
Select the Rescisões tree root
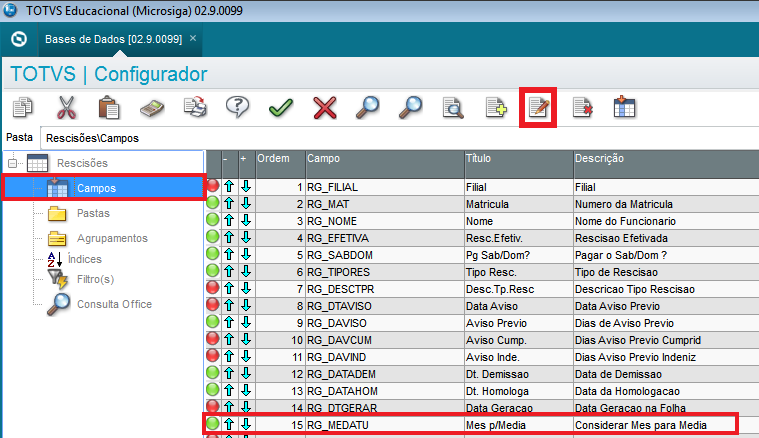pos(82,163)
